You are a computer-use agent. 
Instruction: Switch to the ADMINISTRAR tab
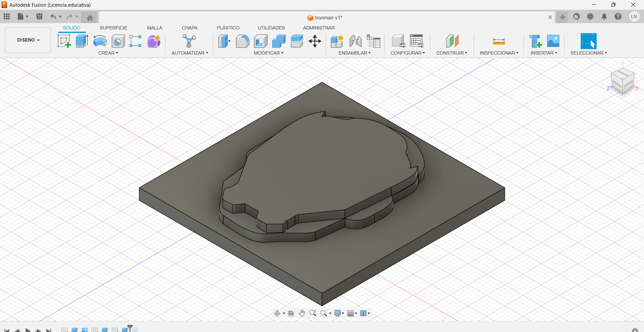(319, 28)
